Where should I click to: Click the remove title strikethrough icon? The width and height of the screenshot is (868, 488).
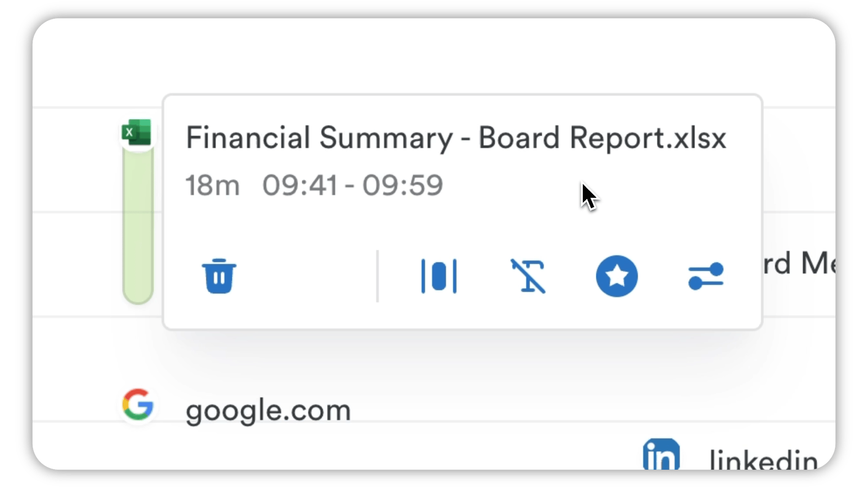pyautogui.click(x=528, y=276)
